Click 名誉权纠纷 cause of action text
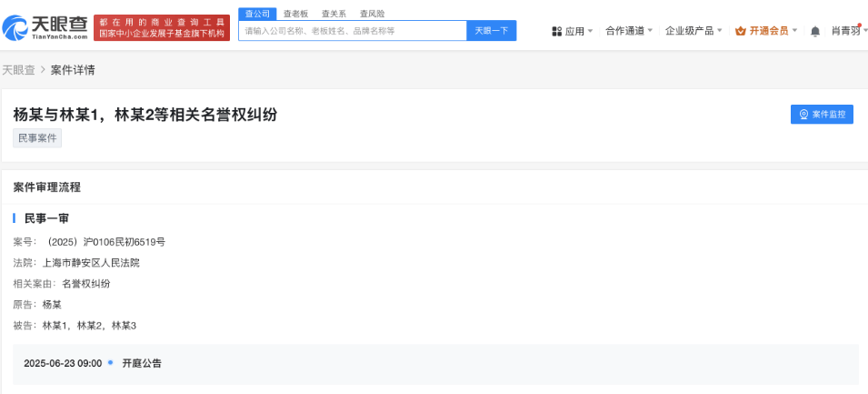Viewport: 868px width, 394px height. tap(85, 284)
